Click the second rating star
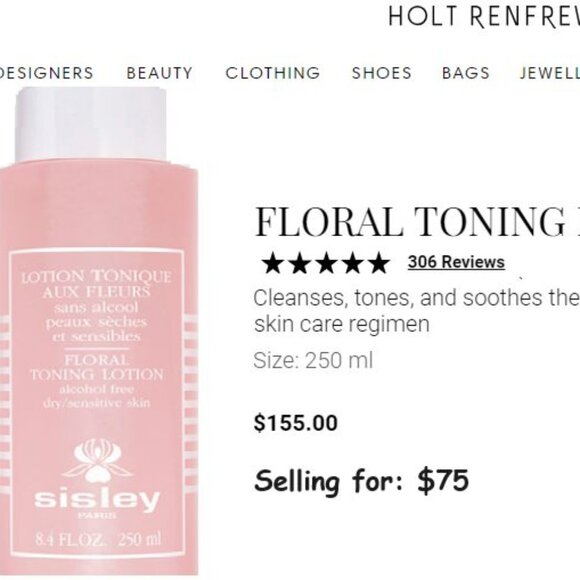 299,263
